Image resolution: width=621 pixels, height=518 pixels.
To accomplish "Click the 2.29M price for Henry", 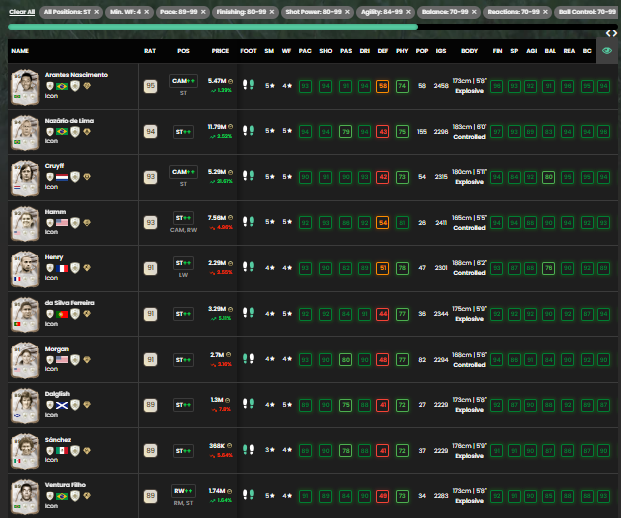I will pos(217,263).
